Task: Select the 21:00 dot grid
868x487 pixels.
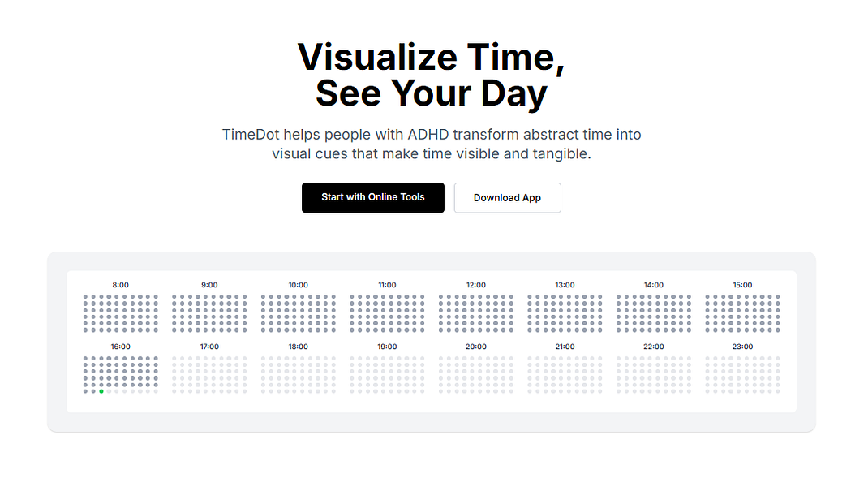Action: [x=565, y=373]
